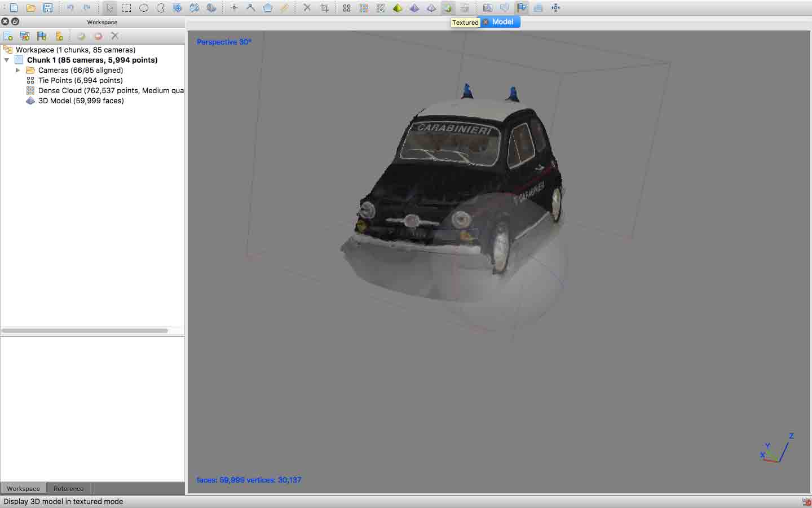Click the yellow scale bar icon in Workspace toolbar

tap(59, 36)
